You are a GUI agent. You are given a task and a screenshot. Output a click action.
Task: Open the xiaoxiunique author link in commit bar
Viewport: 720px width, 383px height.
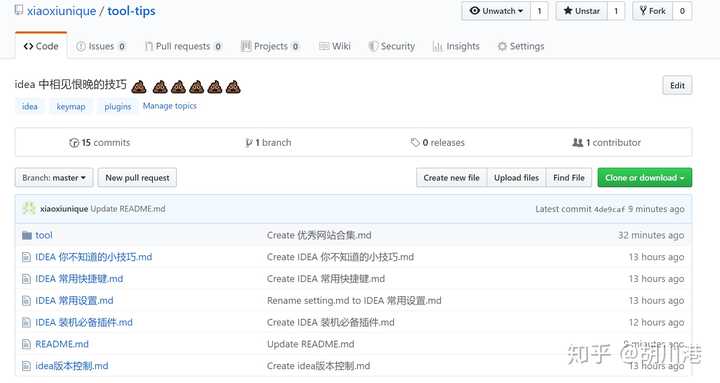64,209
